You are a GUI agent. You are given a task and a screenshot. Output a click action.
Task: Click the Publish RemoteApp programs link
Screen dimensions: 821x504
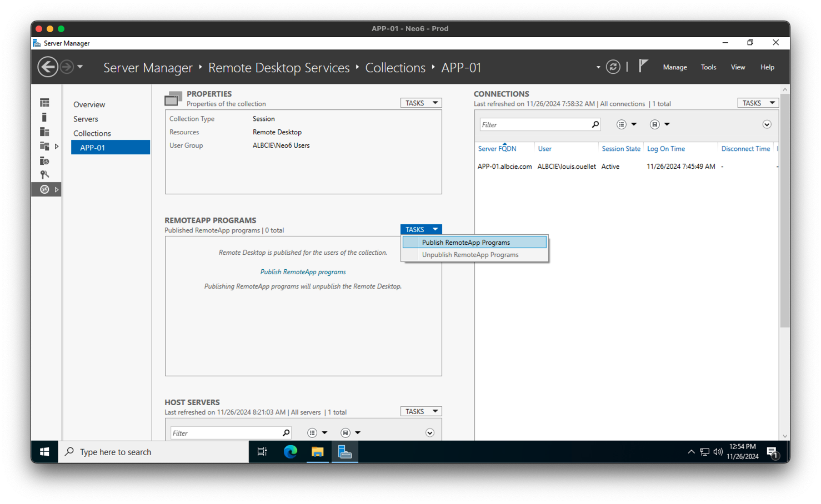(303, 271)
